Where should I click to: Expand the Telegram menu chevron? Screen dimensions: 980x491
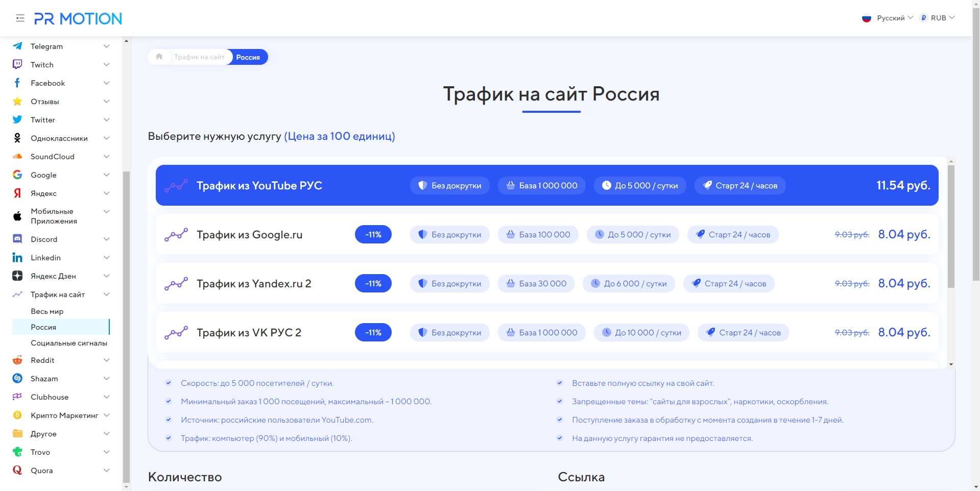tap(107, 46)
